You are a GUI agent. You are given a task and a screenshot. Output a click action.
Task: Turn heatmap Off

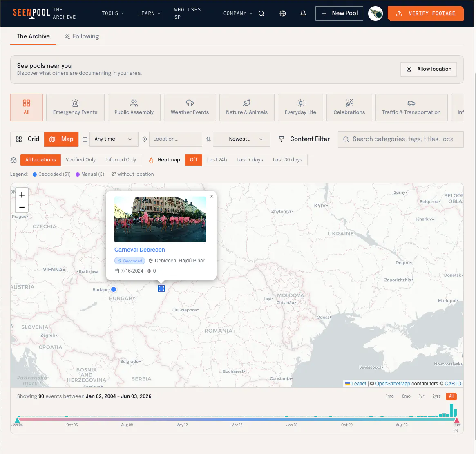coord(194,160)
